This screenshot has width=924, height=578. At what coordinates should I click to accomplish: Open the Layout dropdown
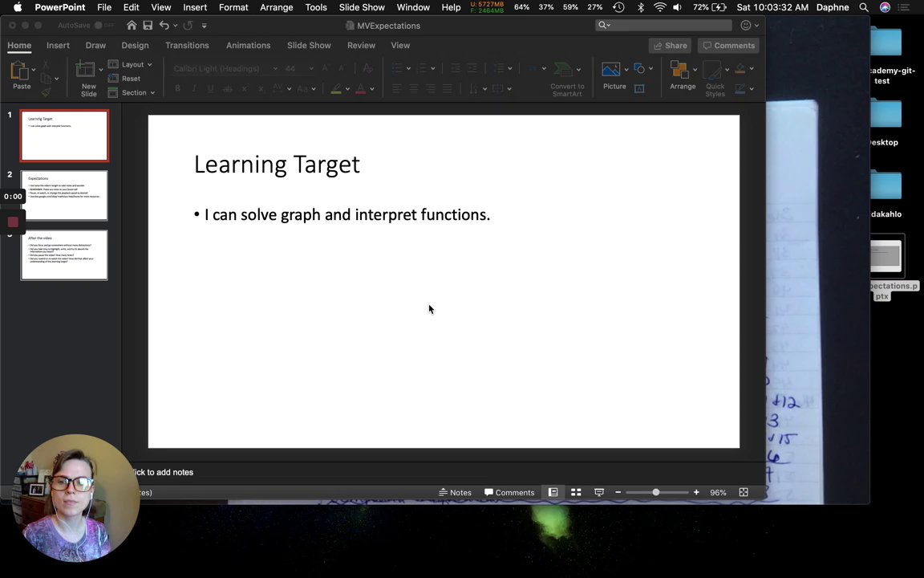(130, 64)
